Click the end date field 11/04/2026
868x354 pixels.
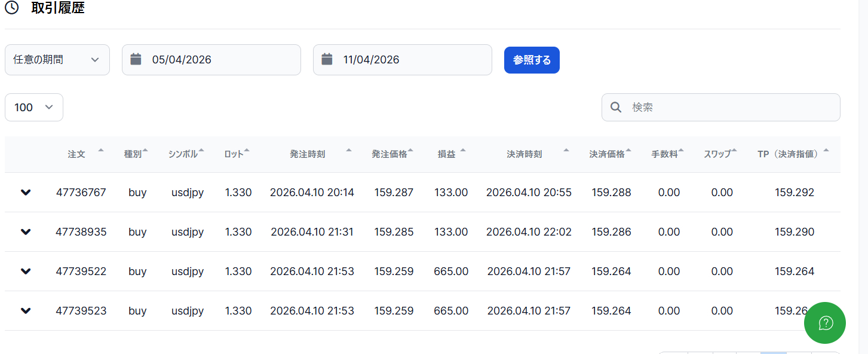[403, 60]
